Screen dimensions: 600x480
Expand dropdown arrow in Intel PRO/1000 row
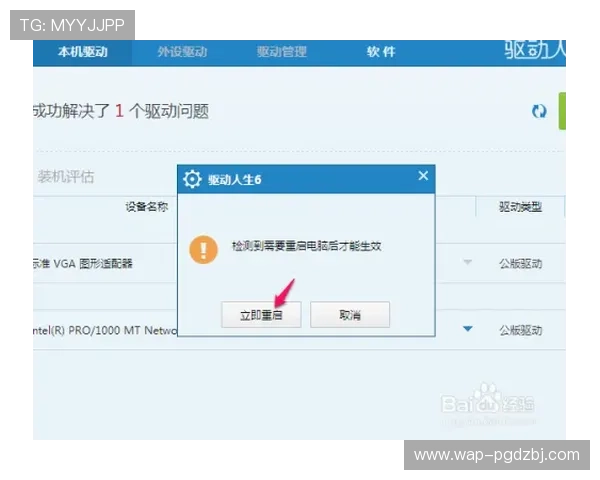[x=468, y=329]
